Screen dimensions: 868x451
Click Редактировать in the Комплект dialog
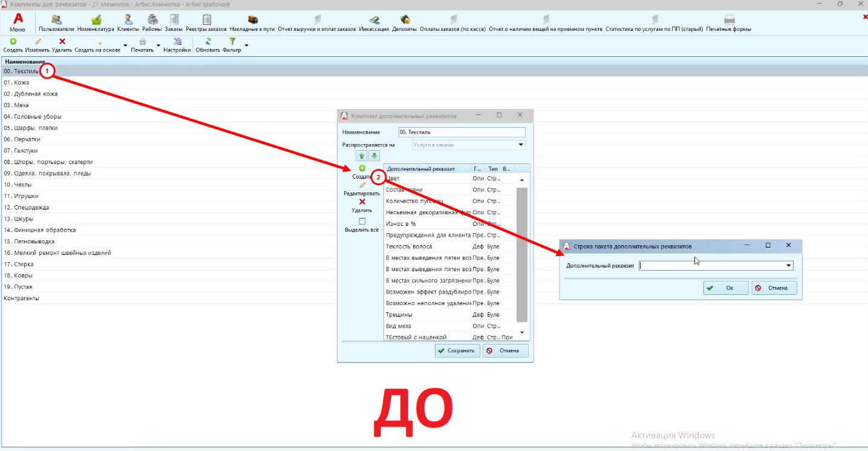362,189
